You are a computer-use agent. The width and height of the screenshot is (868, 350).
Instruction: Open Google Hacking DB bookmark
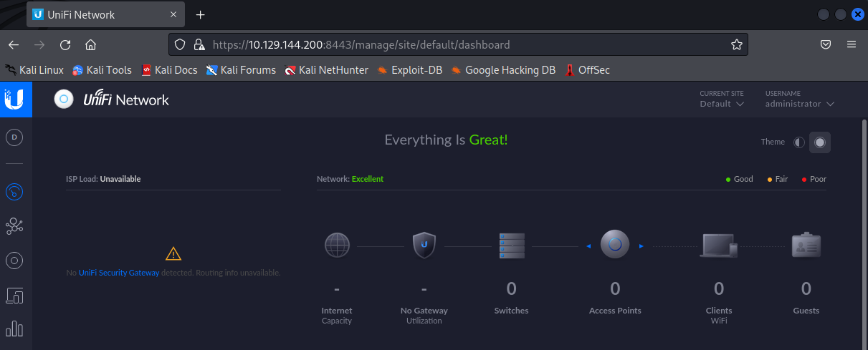[503, 70]
